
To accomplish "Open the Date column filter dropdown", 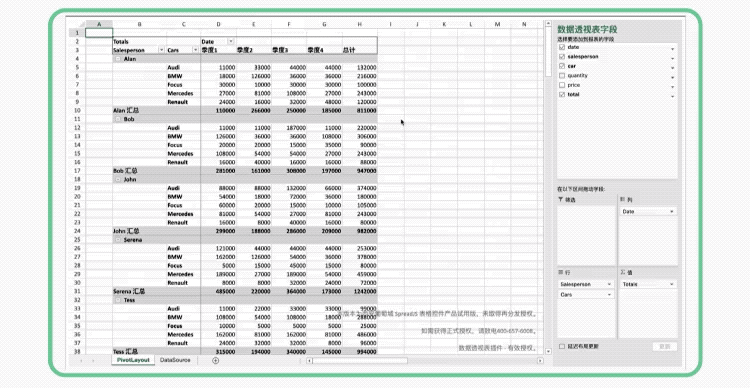I will pyautogui.click(x=231, y=42).
